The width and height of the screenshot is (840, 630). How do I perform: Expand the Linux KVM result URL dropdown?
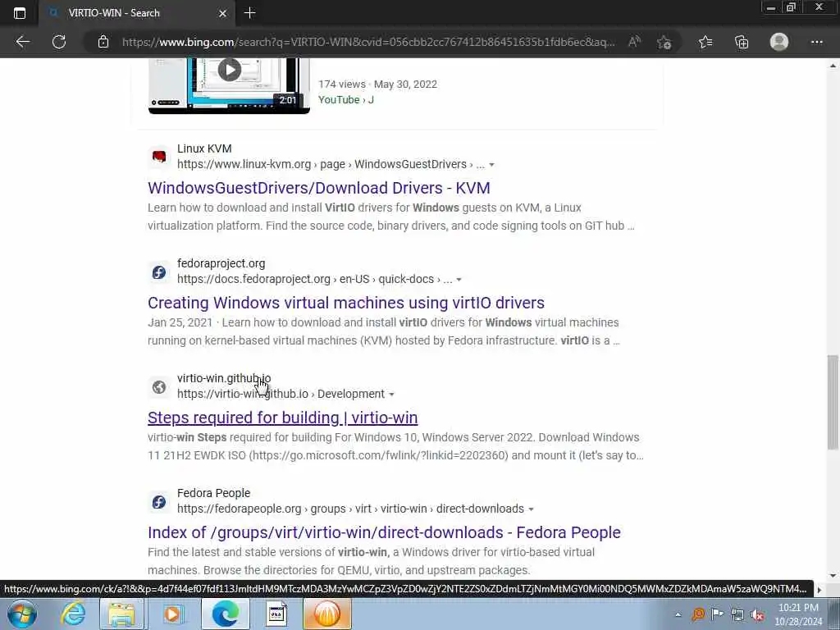[x=492, y=164]
